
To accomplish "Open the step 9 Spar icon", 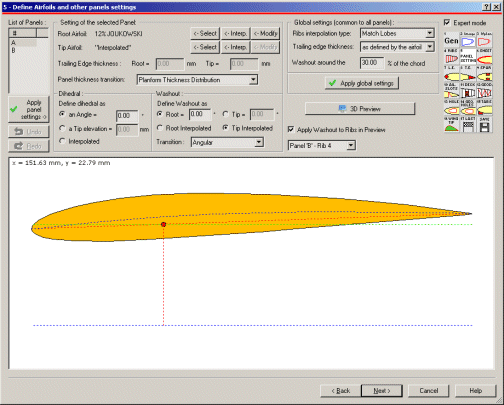I will coord(484,74).
